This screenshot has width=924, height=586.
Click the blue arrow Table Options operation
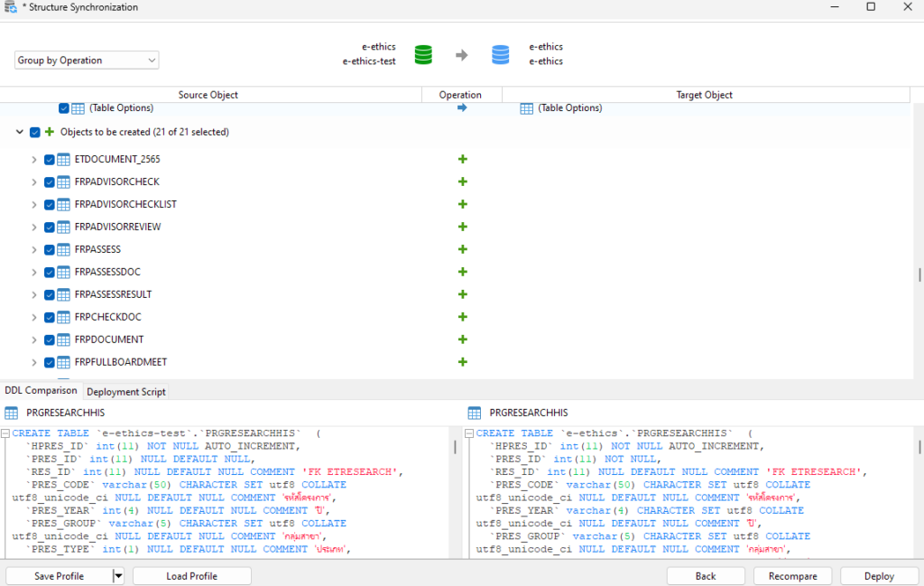point(462,108)
